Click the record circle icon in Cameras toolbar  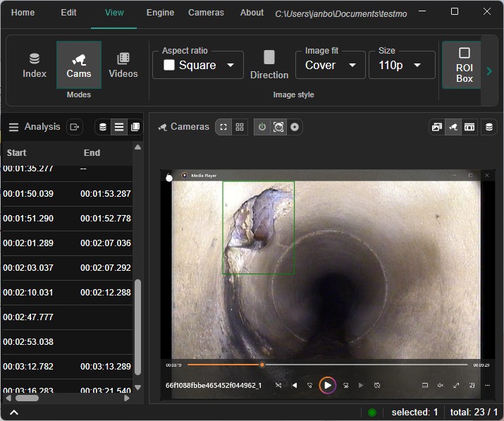(295, 127)
